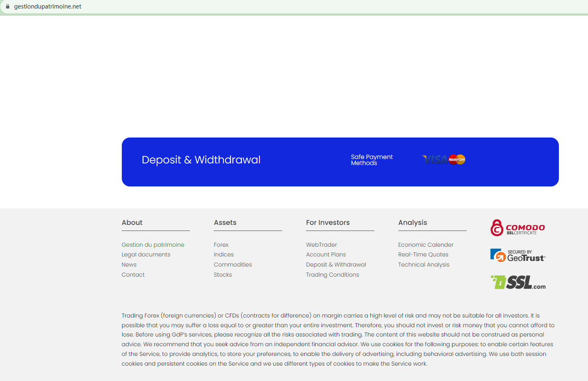Open the Deposit & Withdrawal footer link
This screenshot has width=588, height=381.
336,265
